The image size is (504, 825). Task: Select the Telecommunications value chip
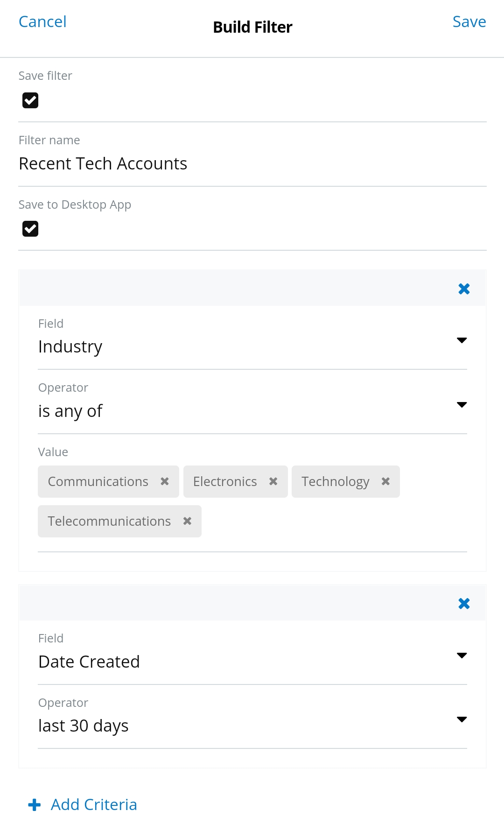[109, 521]
